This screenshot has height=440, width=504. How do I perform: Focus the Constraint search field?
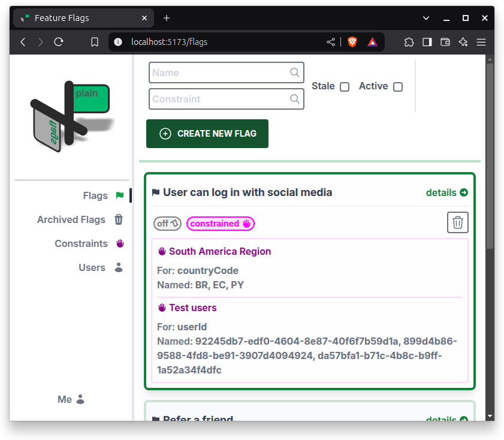[x=227, y=99]
